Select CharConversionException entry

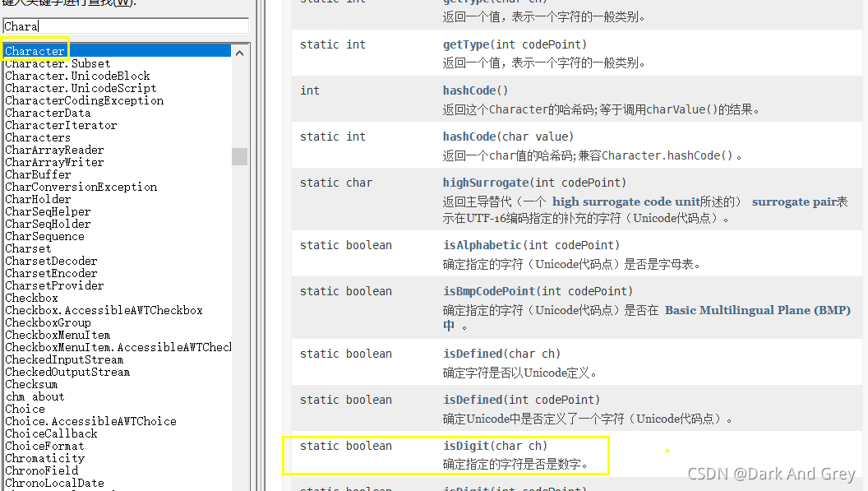[x=81, y=187]
